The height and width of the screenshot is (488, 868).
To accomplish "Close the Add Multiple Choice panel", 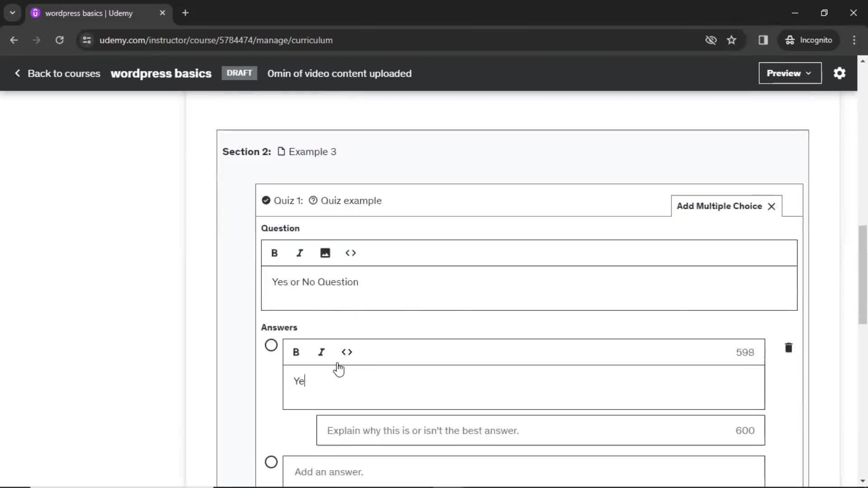I will (773, 206).
